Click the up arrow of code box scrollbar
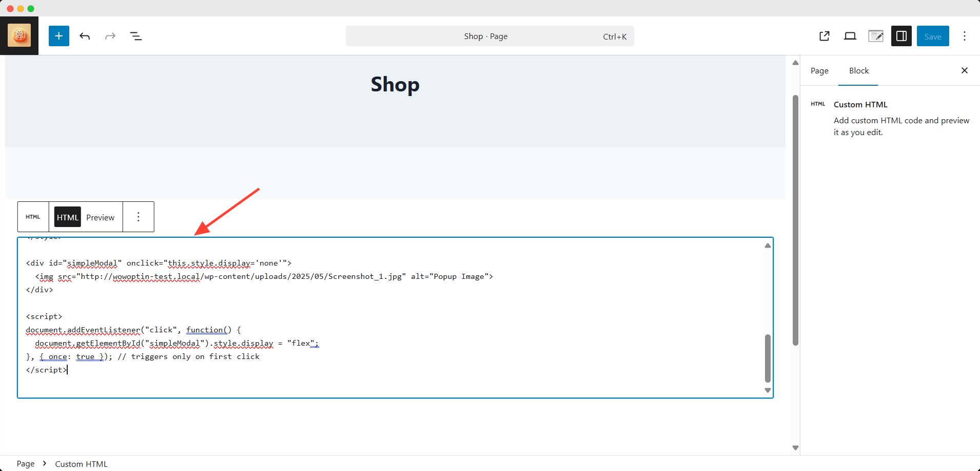The height and width of the screenshot is (471, 980). click(768, 246)
